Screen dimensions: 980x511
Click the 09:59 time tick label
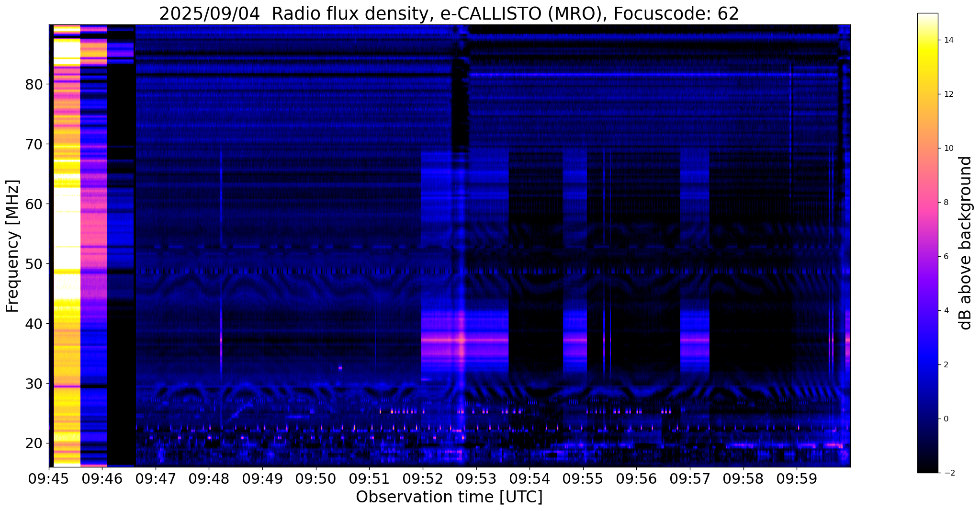tap(797, 478)
